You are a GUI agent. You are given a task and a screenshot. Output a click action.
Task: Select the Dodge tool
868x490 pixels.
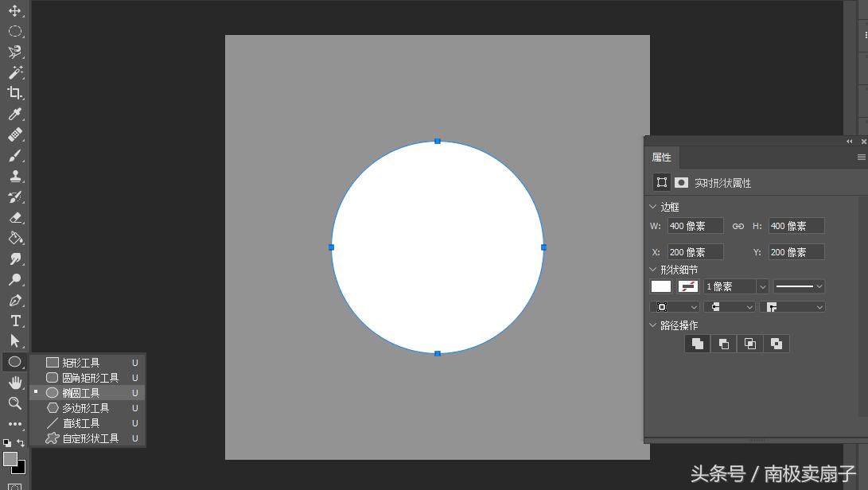click(15, 280)
